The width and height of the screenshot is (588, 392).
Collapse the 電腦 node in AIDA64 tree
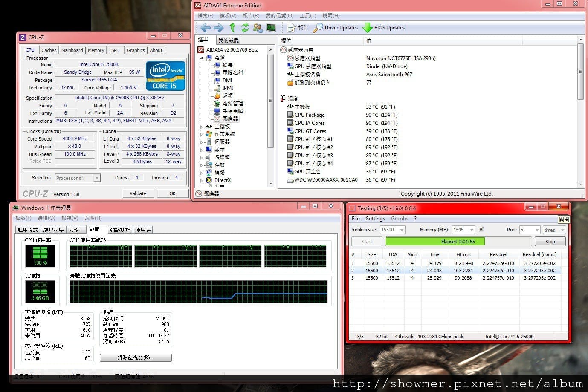click(202, 58)
